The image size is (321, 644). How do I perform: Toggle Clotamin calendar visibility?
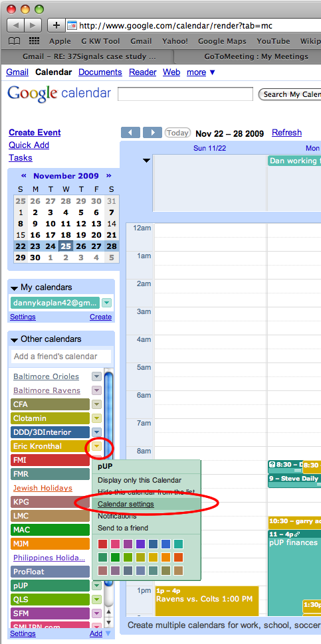coord(50,418)
